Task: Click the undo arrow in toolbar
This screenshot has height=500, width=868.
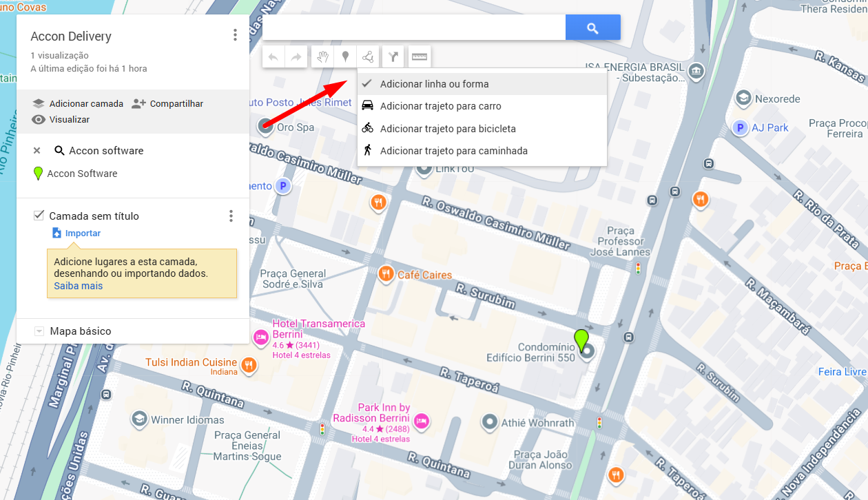Action: coord(273,57)
